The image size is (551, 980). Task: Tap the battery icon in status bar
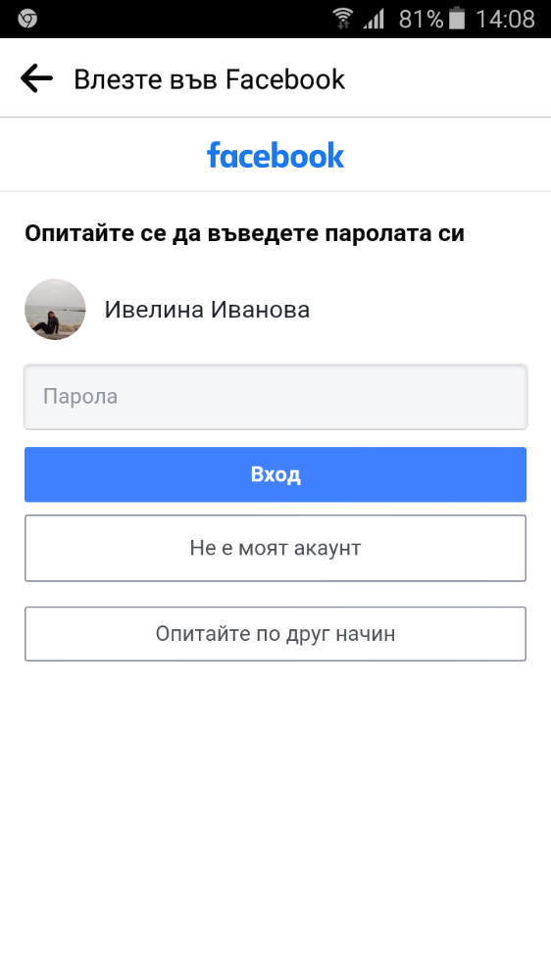457,19
